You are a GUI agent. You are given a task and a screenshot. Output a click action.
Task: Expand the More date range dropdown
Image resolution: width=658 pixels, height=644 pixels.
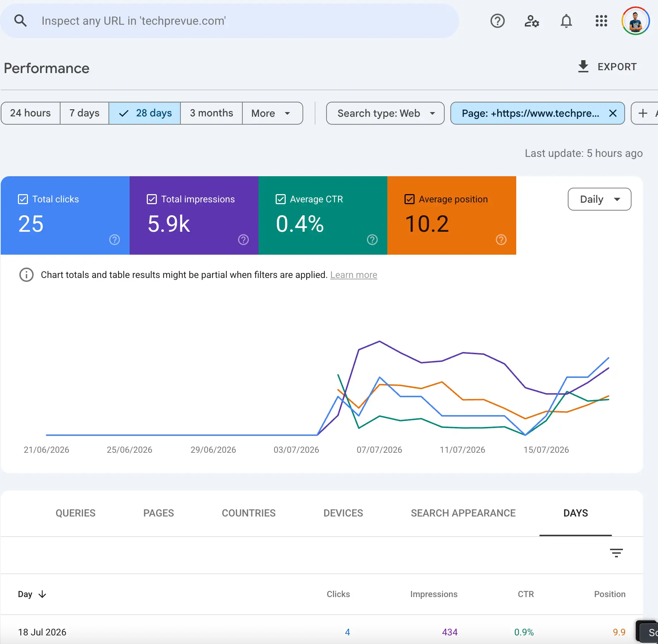[x=272, y=113]
